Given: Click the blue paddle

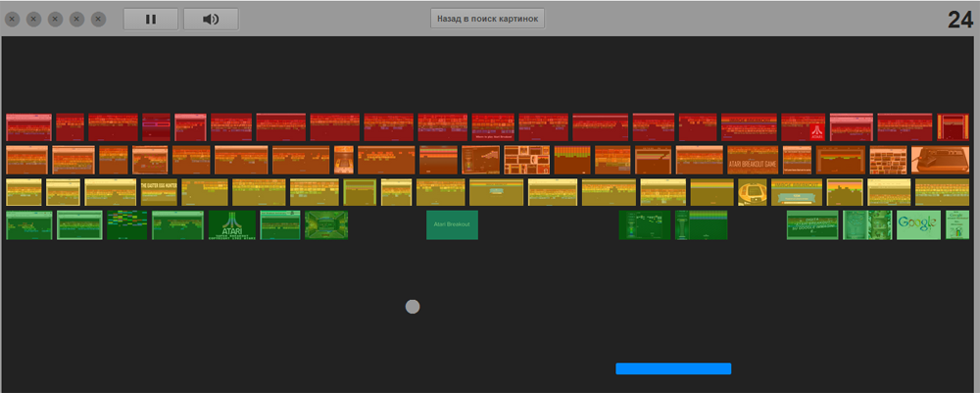Looking at the screenshot, I should point(673,368).
